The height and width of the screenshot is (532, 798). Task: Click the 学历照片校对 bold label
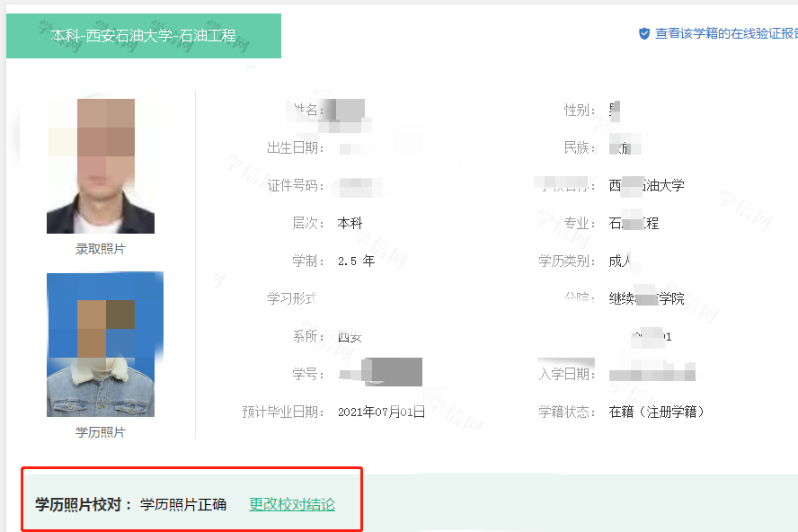tap(84, 504)
